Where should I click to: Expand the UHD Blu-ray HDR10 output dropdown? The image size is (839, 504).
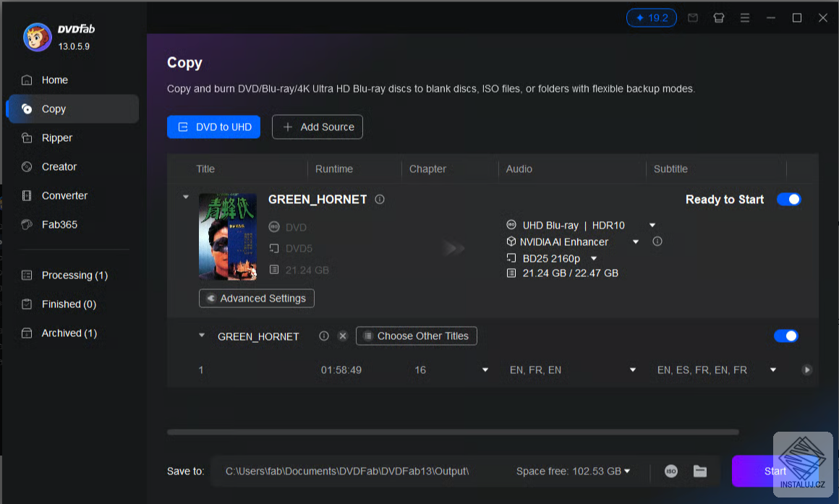pyautogui.click(x=652, y=225)
